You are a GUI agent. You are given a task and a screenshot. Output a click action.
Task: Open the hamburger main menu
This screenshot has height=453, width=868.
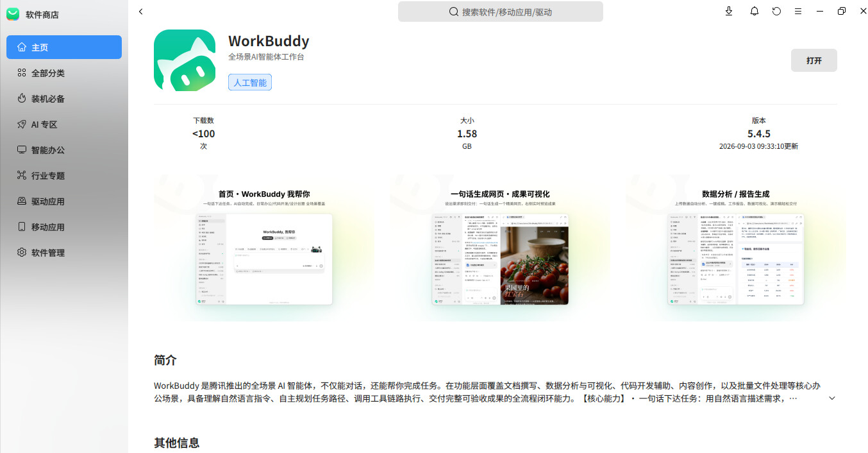point(798,11)
